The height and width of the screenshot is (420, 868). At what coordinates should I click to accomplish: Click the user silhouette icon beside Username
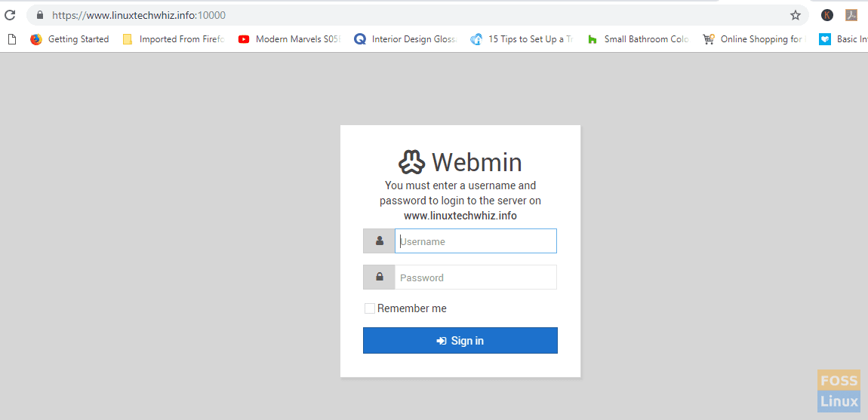(379, 241)
